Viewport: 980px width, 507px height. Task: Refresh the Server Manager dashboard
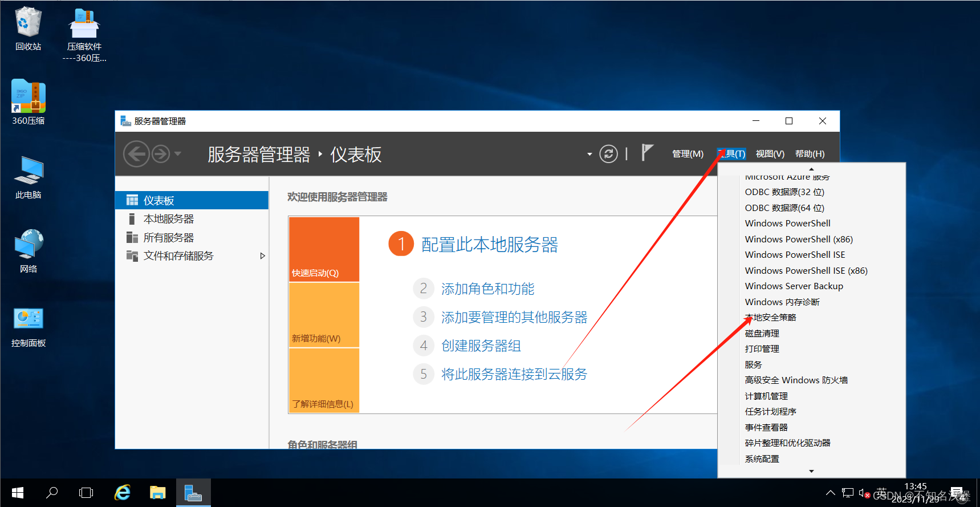(608, 154)
